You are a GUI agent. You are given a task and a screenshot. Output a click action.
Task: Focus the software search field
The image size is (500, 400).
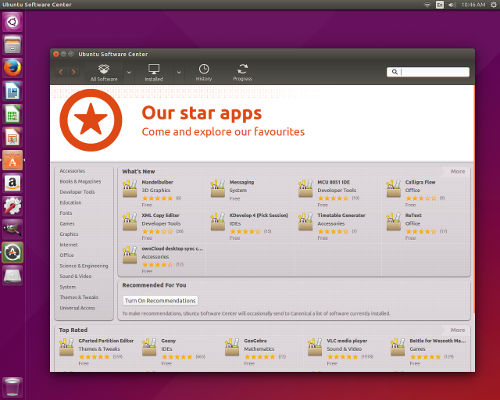428,72
